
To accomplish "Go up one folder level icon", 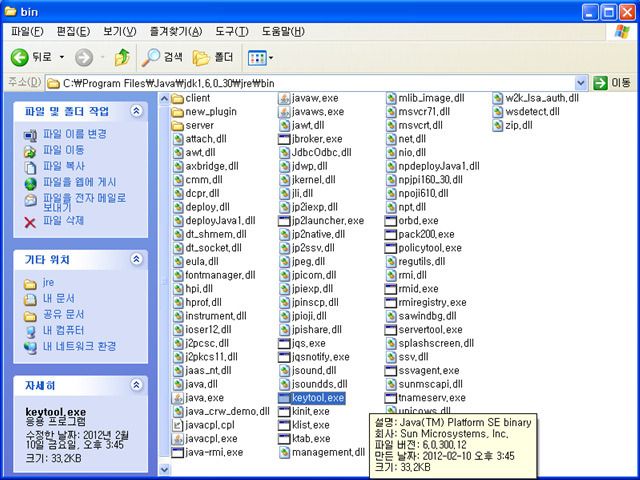I will pyautogui.click(x=122, y=57).
